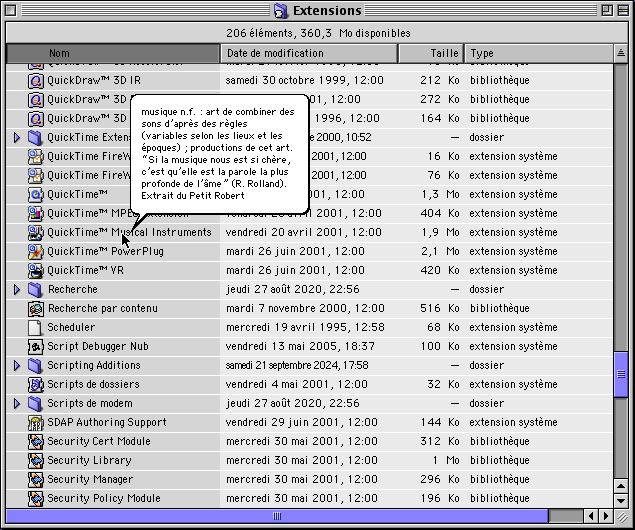Click the Scripts de modem folder icon
Image resolution: width=635 pixels, height=530 pixels.
pos(36,404)
